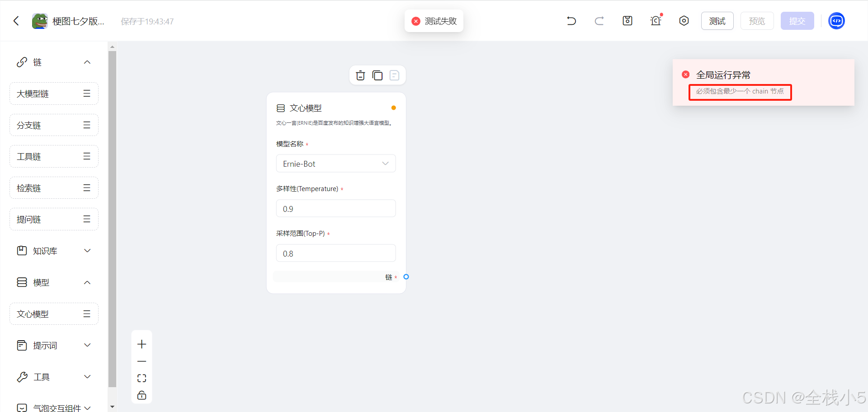The width and height of the screenshot is (868, 412).
Task: Select the 检索链 component
Action: [x=54, y=188]
